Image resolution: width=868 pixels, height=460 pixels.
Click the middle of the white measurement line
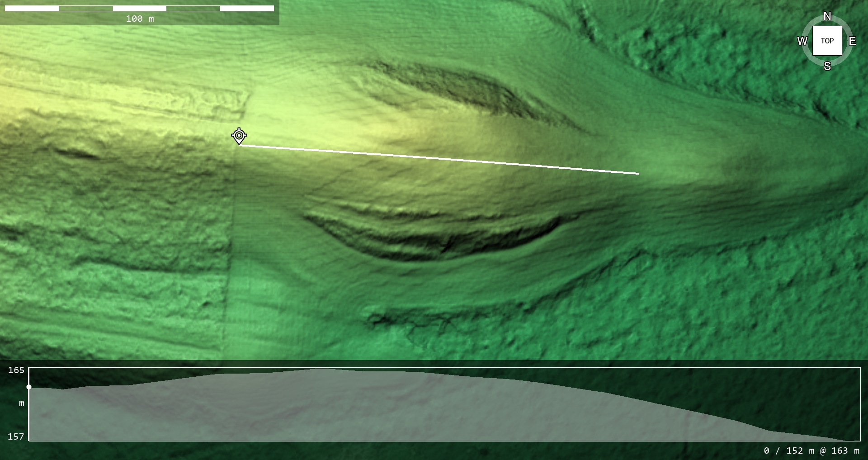pyautogui.click(x=439, y=159)
